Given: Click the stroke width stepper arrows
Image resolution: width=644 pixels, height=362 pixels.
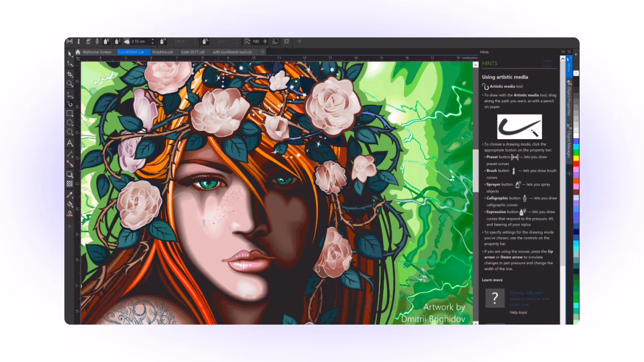Looking at the screenshot, I should point(153,41).
